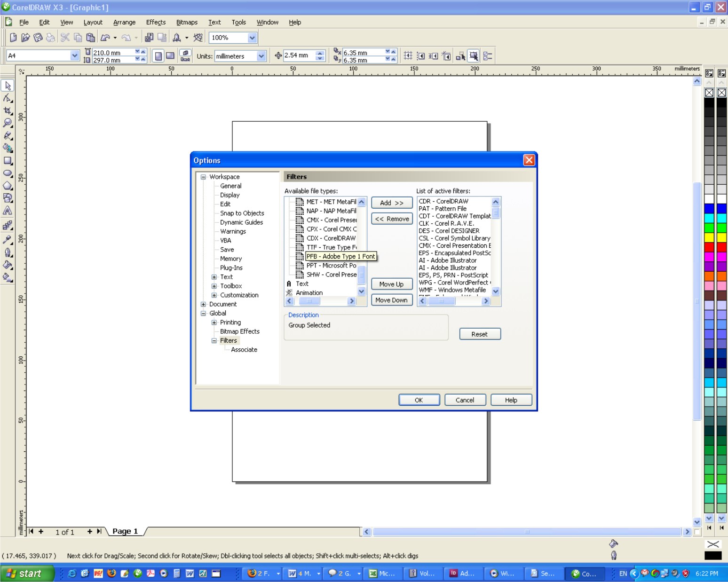Toggle Snap to Grid button
Viewport: 728px width, 582px height.
(408, 56)
